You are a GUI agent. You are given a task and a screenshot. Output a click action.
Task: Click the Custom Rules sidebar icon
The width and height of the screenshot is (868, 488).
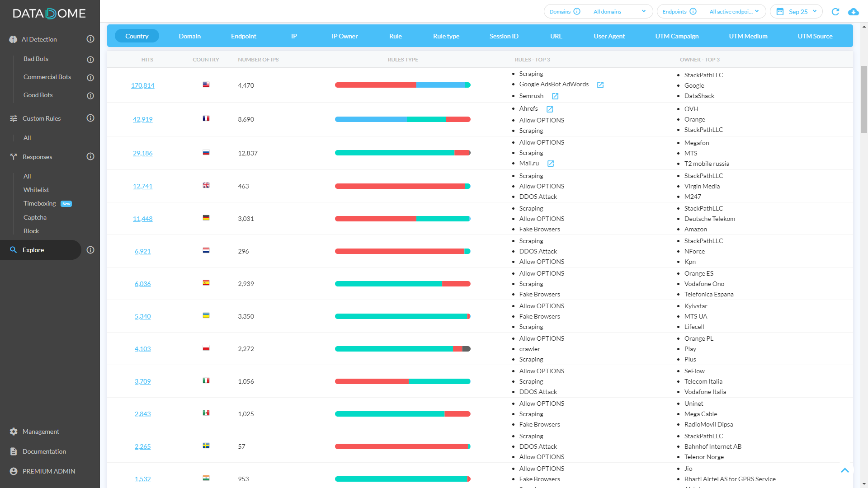(13, 118)
